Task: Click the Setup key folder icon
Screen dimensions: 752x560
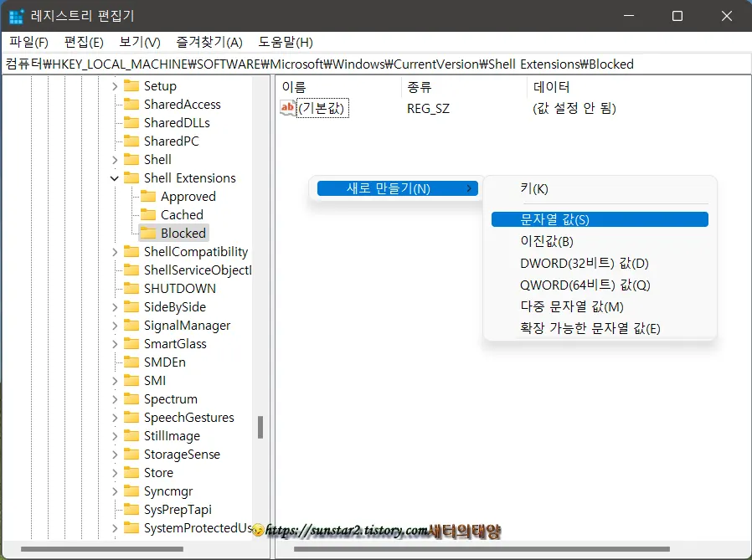Action: click(x=131, y=85)
